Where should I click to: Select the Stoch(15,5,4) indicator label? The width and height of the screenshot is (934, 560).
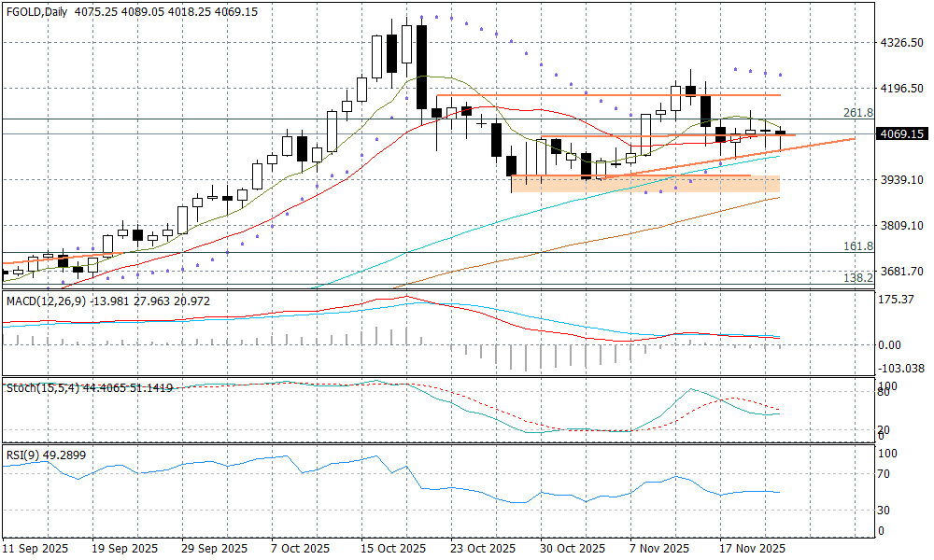coord(40,385)
